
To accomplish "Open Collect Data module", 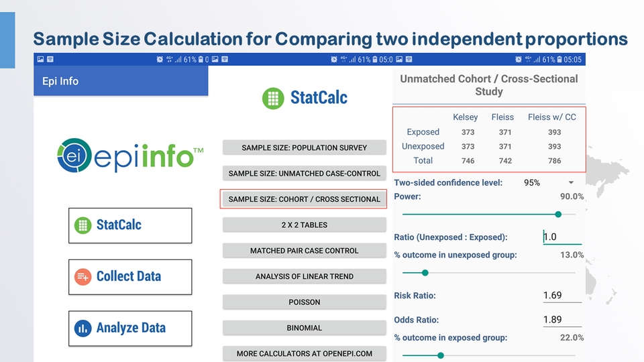I will 130,277.
